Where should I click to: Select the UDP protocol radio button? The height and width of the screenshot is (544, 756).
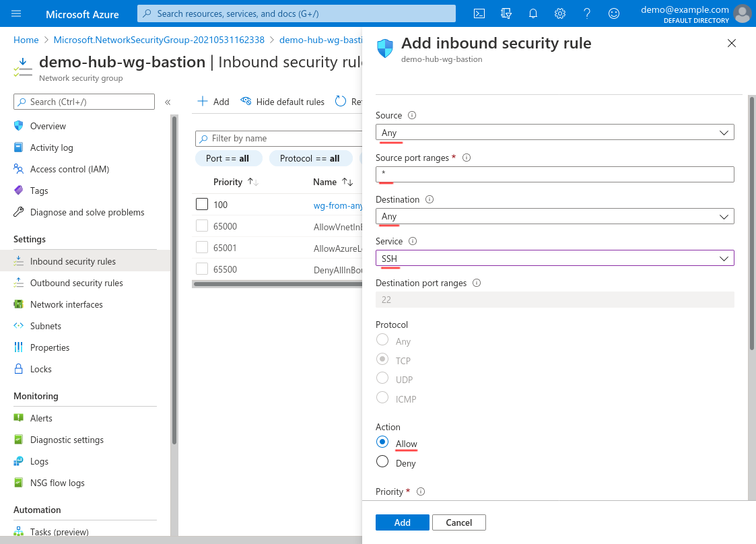[382, 378]
